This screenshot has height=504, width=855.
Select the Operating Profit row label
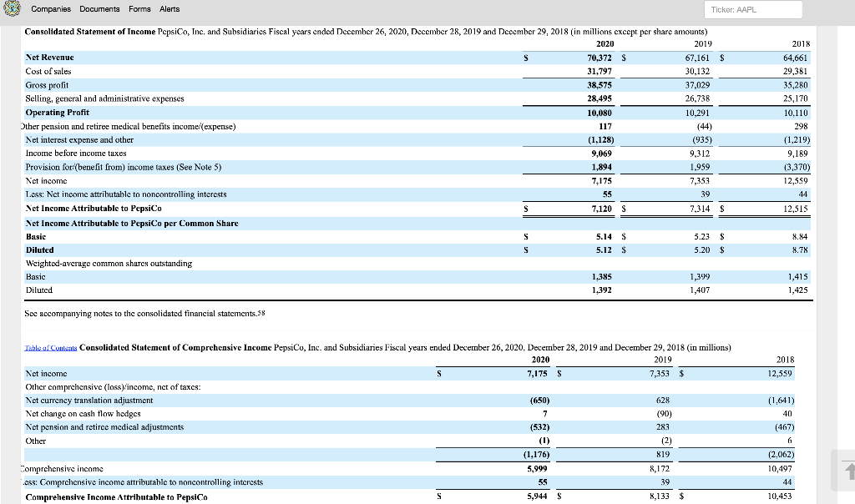(58, 113)
